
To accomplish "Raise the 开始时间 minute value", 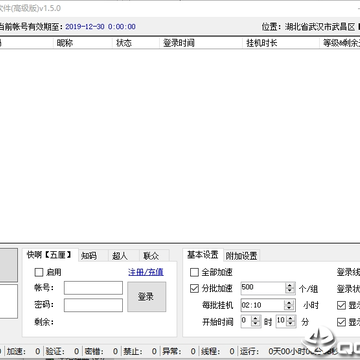I will coord(290,319).
